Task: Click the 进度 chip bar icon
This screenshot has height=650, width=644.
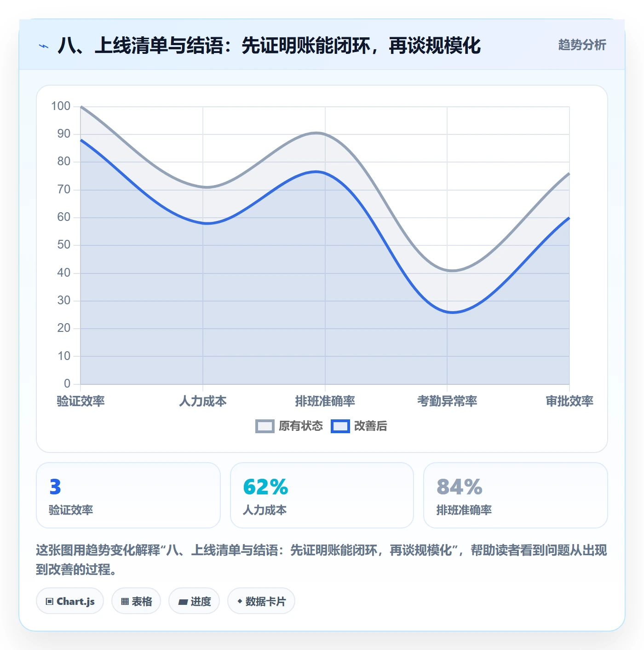Action: tap(183, 602)
